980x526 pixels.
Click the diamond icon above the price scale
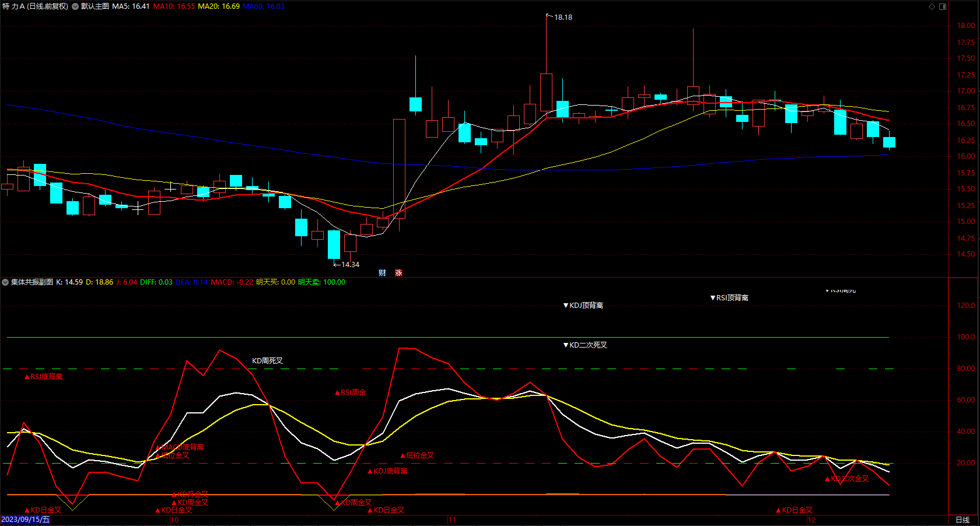[932, 6]
